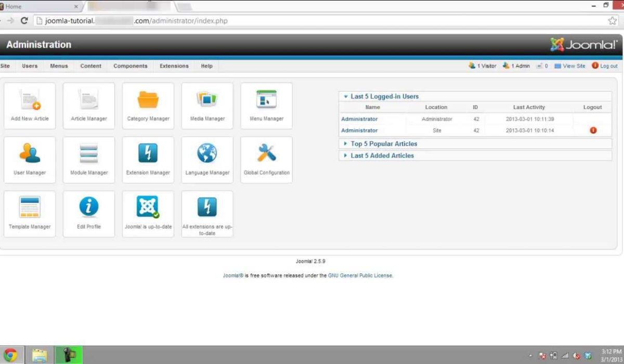Click the Joomla! logo in header
This screenshot has height=364, width=624.
point(583,45)
